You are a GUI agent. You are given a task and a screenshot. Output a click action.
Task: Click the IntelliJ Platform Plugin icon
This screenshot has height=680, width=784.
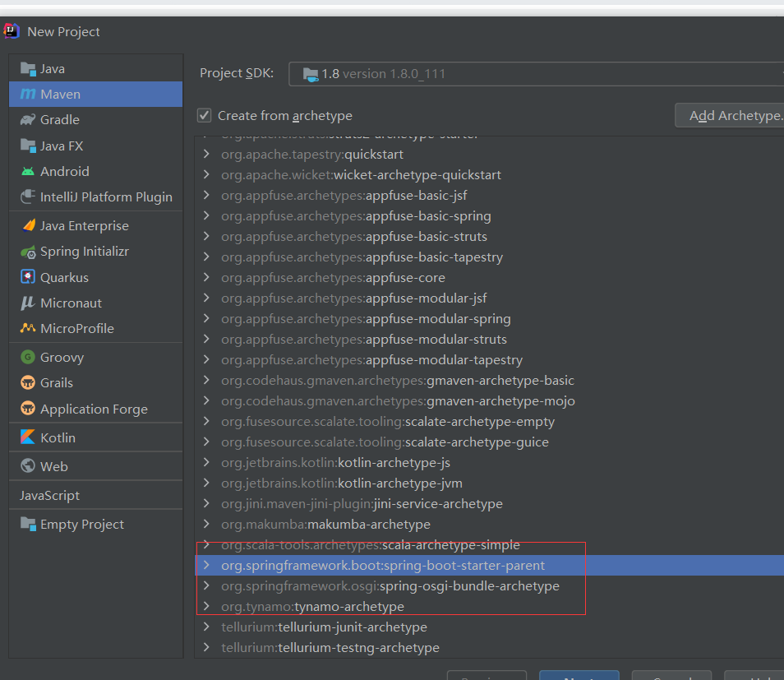click(x=28, y=197)
